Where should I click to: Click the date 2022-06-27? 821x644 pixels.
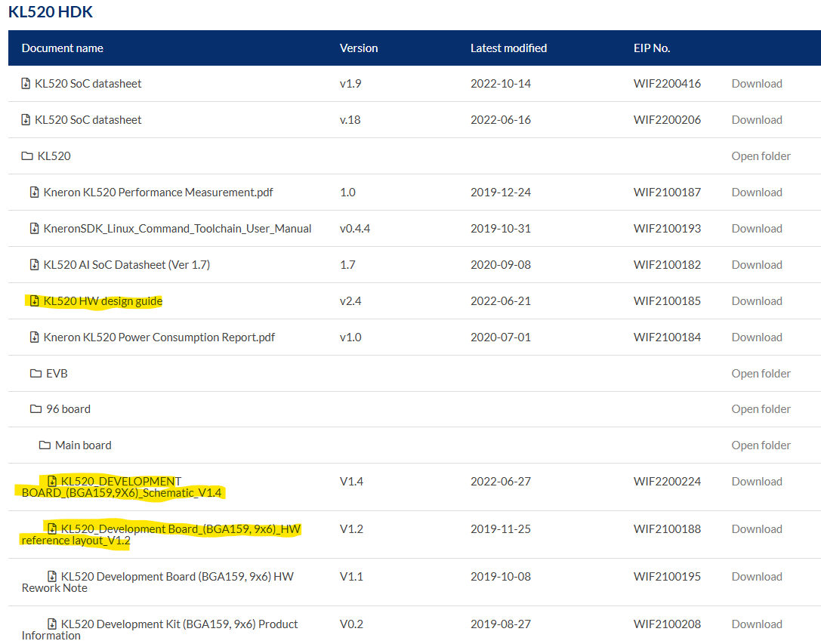coord(501,481)
